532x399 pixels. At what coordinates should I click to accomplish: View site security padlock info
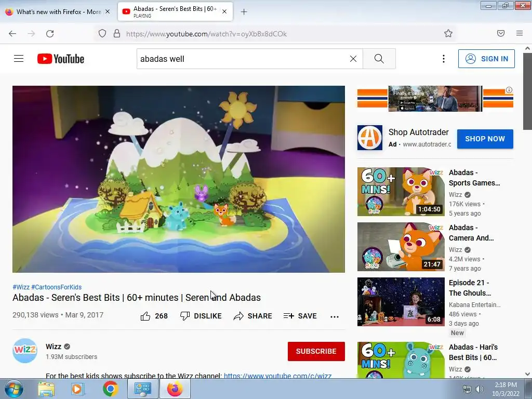click(x=117, y=33)
